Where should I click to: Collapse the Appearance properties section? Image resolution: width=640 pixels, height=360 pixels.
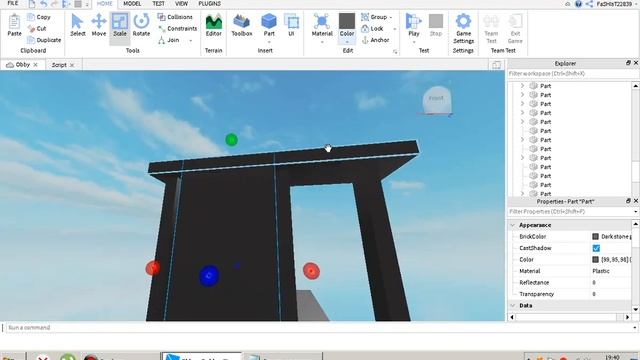[x=513, y=225]
